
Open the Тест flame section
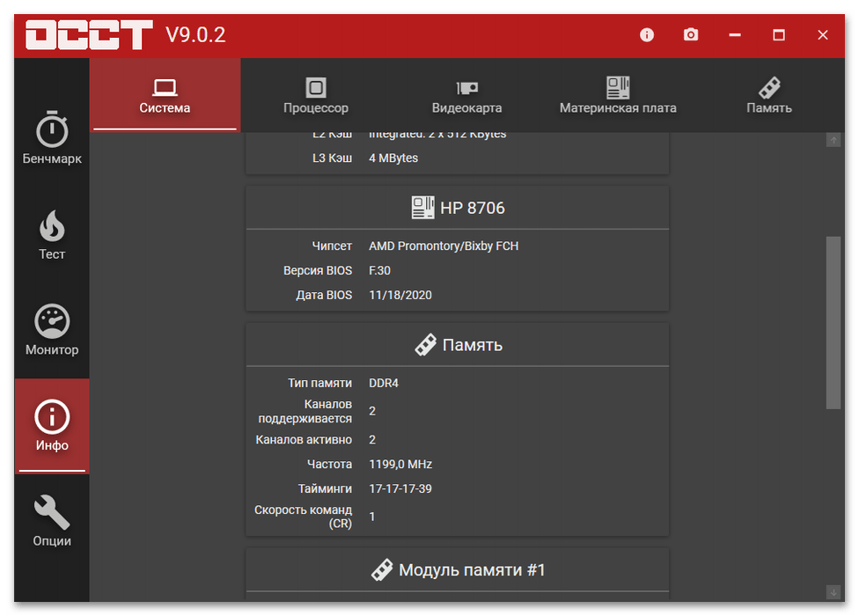pyautogui.click(x=52, y=236)
